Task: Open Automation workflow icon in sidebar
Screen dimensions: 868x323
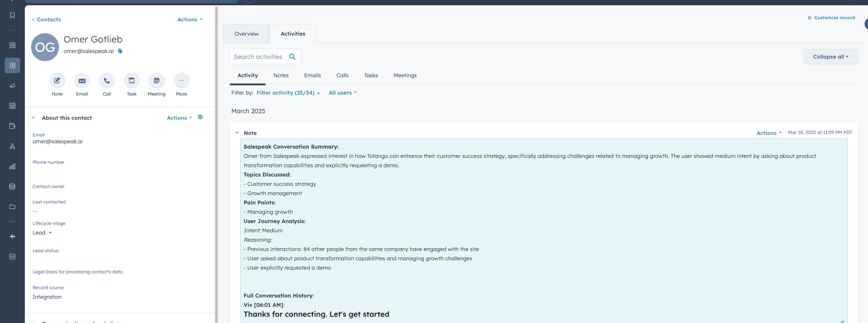Action: click(x=12, y=146)
